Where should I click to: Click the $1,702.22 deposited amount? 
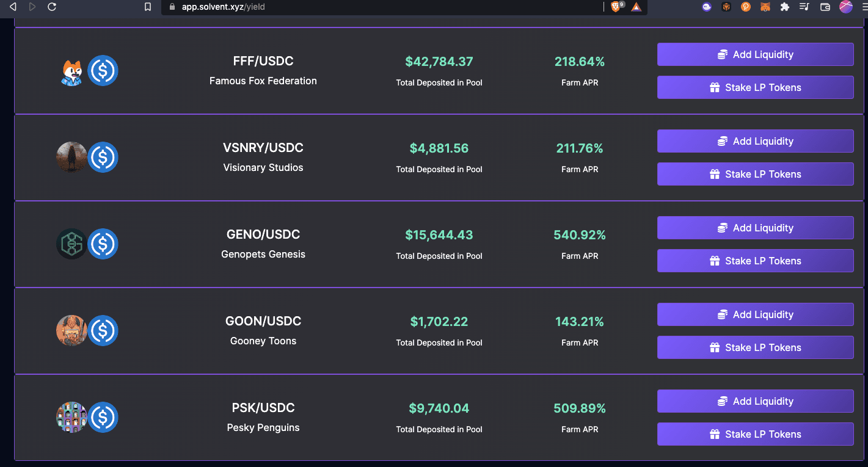(x=439, y=322)
